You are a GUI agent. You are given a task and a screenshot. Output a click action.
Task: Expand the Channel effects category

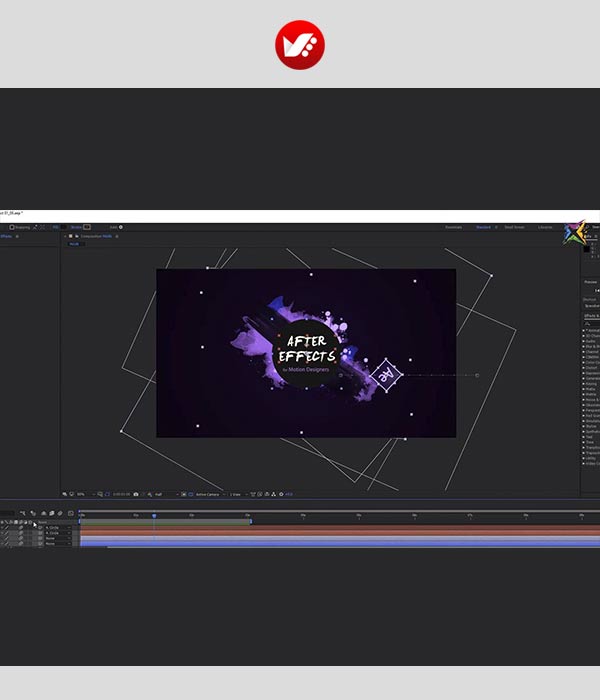pos(583,352)
